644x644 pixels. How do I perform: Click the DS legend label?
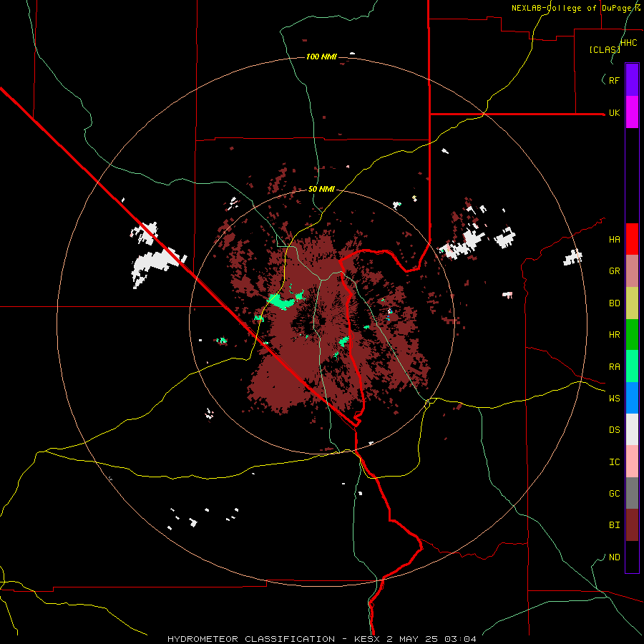pyautogui.click(x=614, y=430)
